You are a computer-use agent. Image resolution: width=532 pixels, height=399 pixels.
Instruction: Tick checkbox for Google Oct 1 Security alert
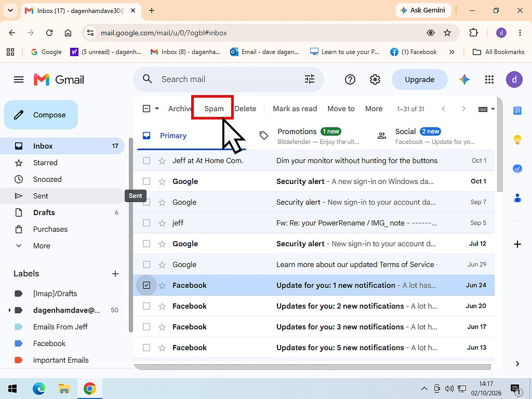coord(146,181)
